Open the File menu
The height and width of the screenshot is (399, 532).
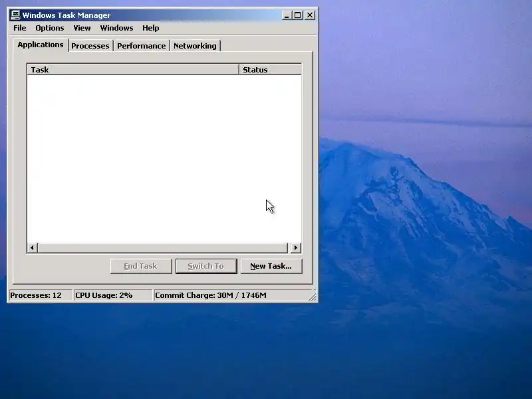[20, 28]
